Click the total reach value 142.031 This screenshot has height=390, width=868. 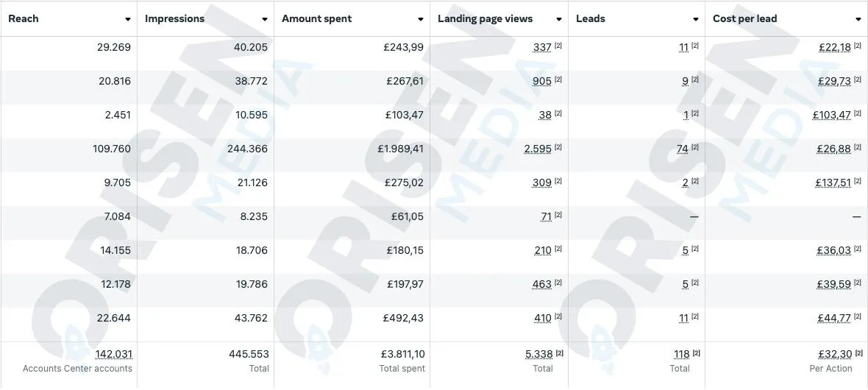[x=114, y=354]
